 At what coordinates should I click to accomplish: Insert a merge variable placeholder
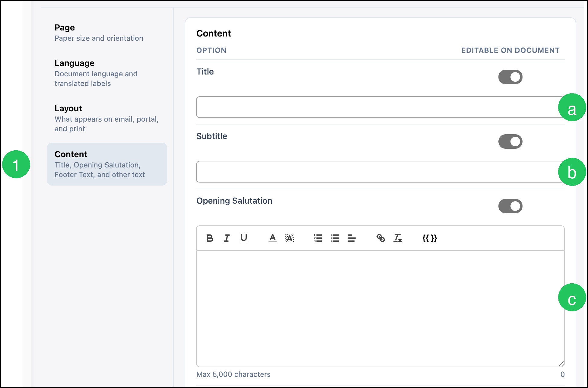(430, 238)
